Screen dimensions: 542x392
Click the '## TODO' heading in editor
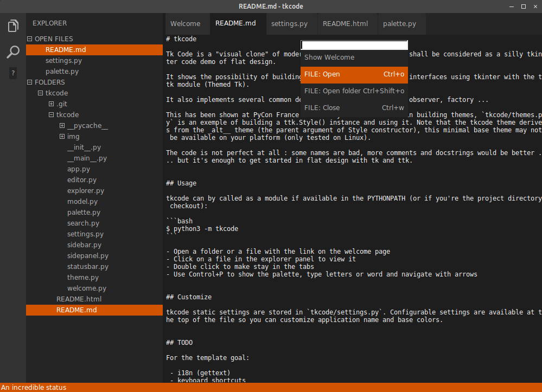(x=180, y=343)
